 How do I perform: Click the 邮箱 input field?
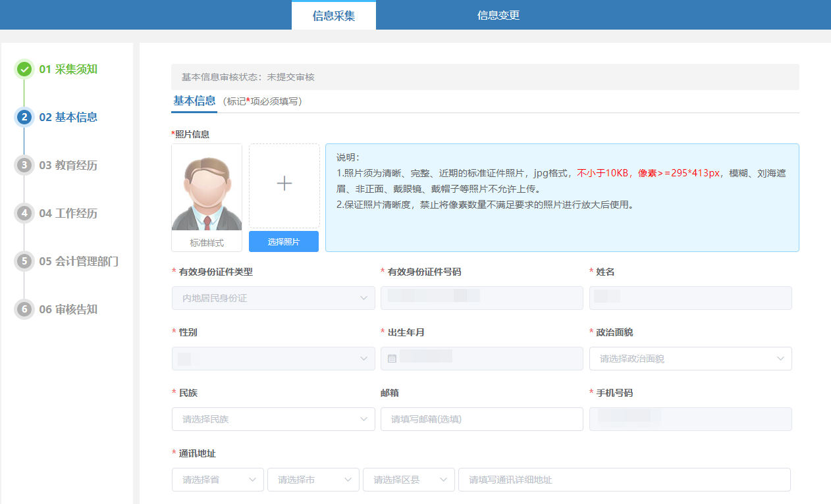click(x=481, y=418)
